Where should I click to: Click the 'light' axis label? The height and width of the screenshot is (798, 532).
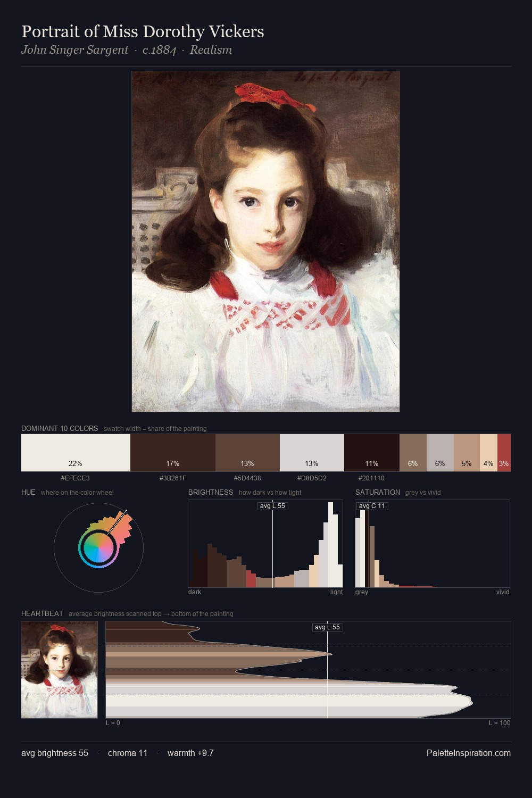[336, 592]
